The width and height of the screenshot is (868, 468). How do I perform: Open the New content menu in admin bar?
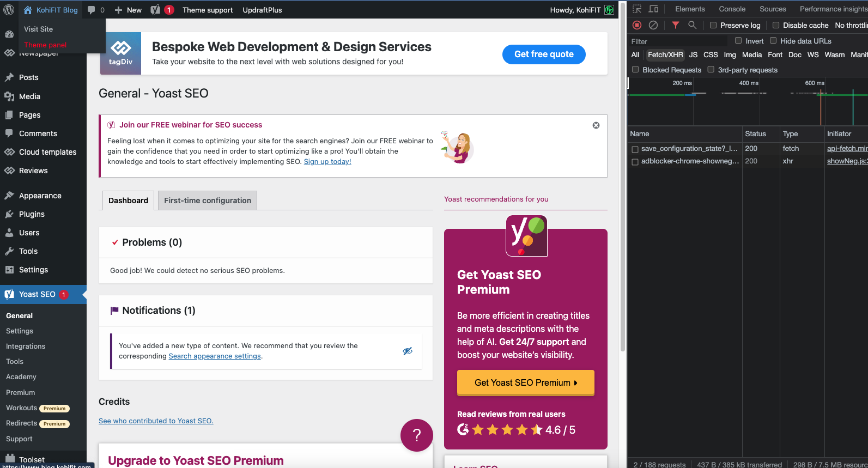128,10
